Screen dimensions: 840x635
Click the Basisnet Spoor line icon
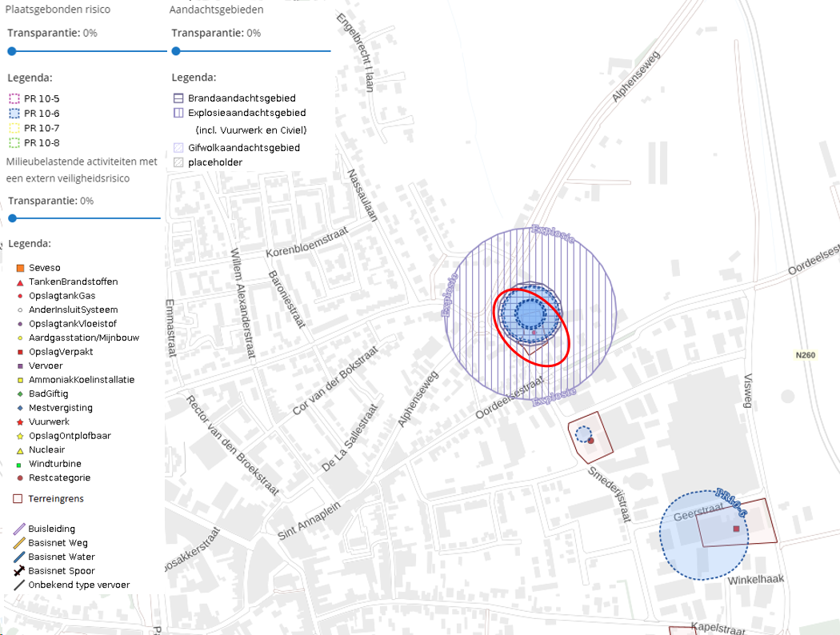pos(19,571)
